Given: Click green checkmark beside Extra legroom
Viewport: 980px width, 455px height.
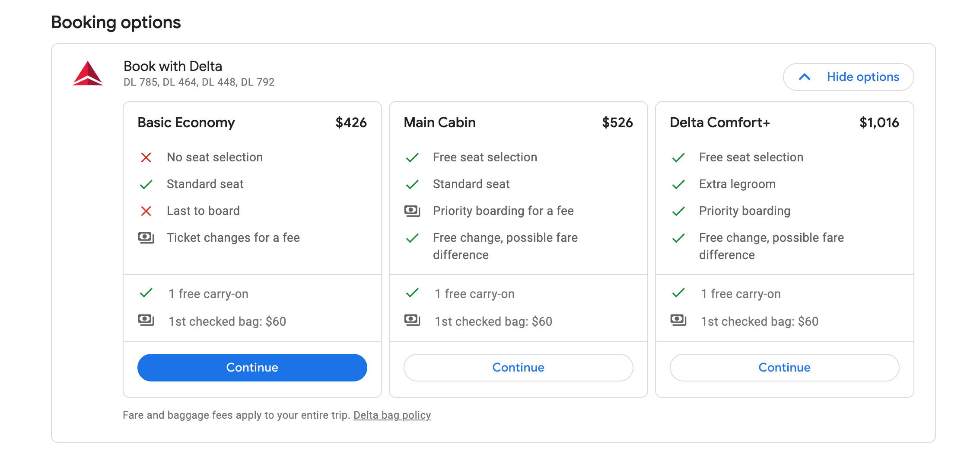Looking at the screenshot, I should 678,184.
